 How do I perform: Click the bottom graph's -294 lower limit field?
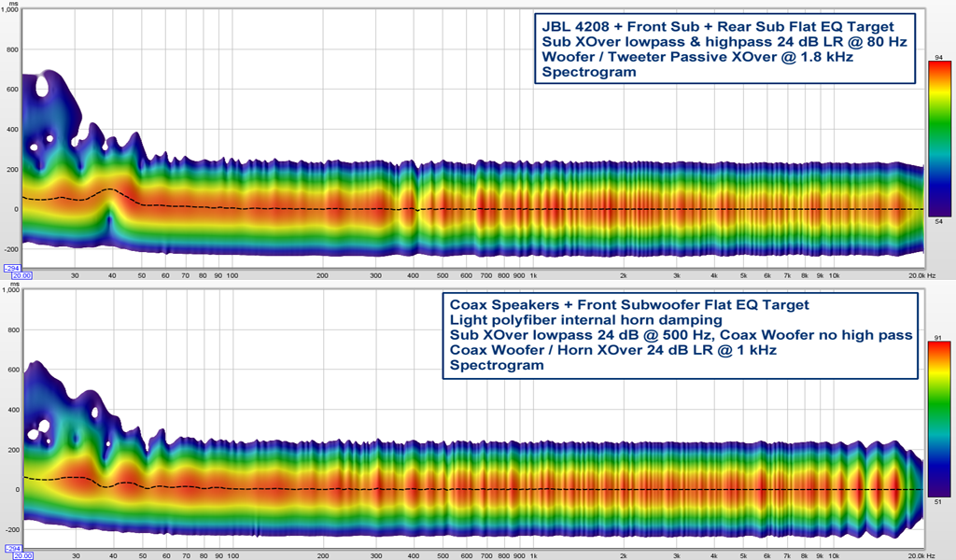pyautogui.click(x=10, y=548)
